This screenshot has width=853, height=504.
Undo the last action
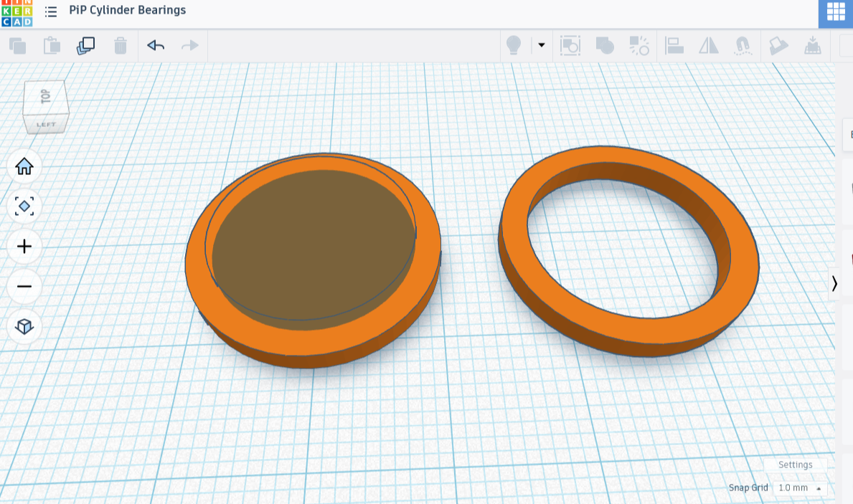click(156, 45)
